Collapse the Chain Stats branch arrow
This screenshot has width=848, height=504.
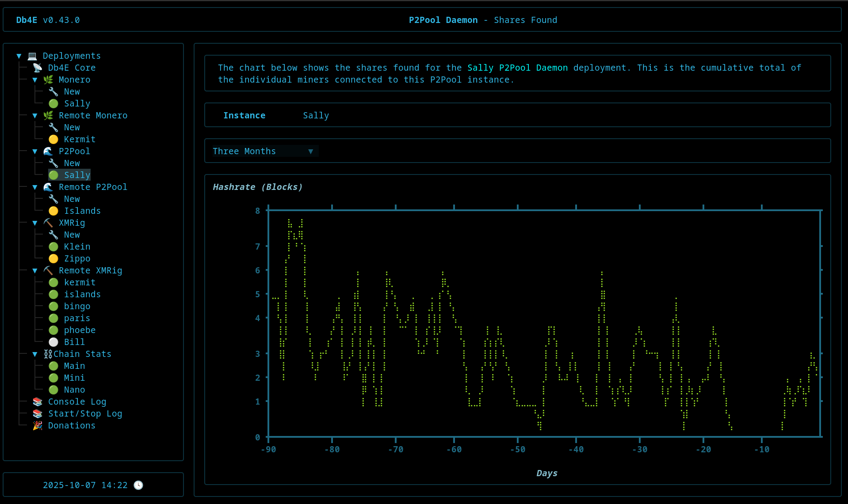pyautogui.click(x=35, y=354)
